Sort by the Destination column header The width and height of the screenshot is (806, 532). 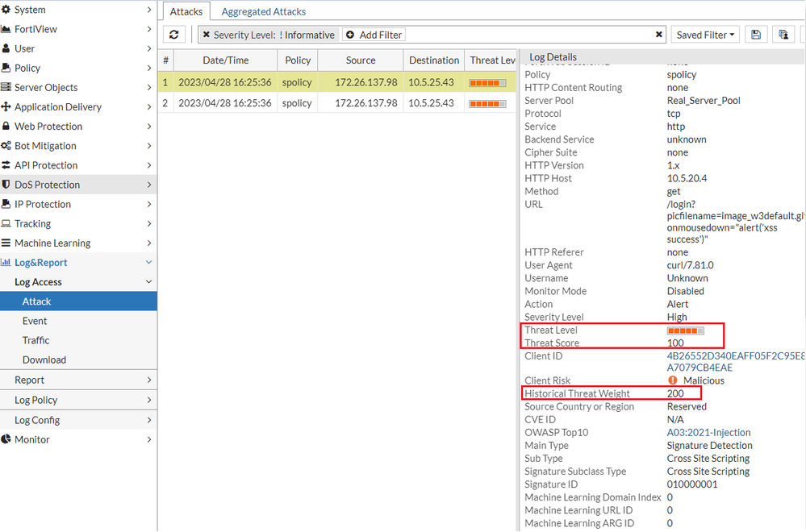(434, 60)
